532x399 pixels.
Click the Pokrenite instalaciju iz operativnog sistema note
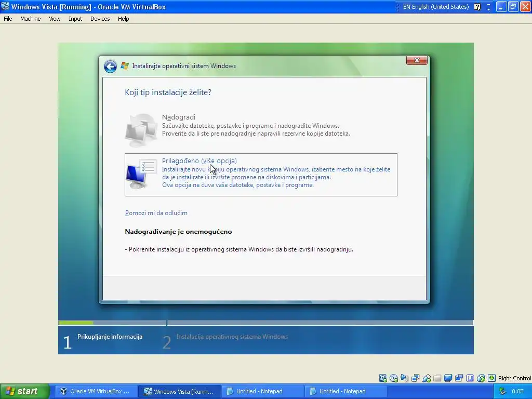tap(239, 249)
